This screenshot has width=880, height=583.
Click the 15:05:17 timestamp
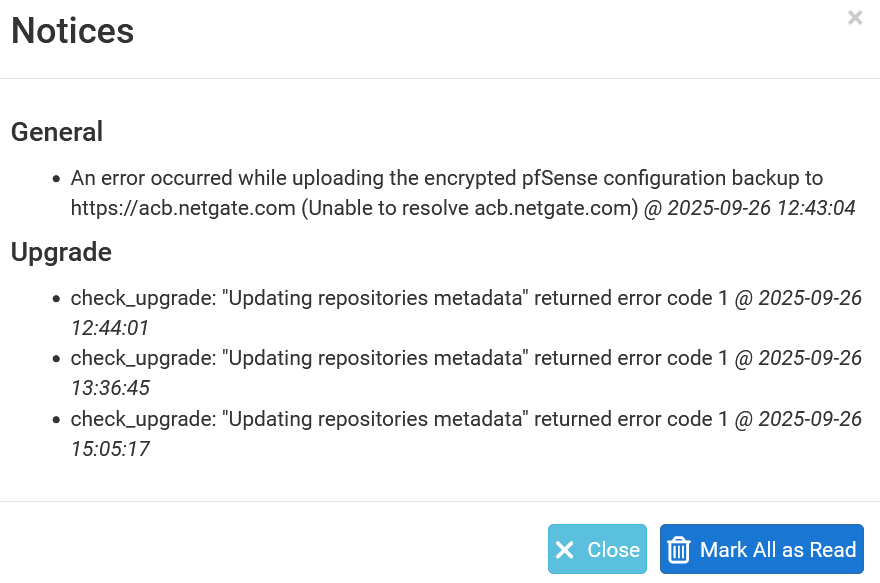tap(110, 449)
